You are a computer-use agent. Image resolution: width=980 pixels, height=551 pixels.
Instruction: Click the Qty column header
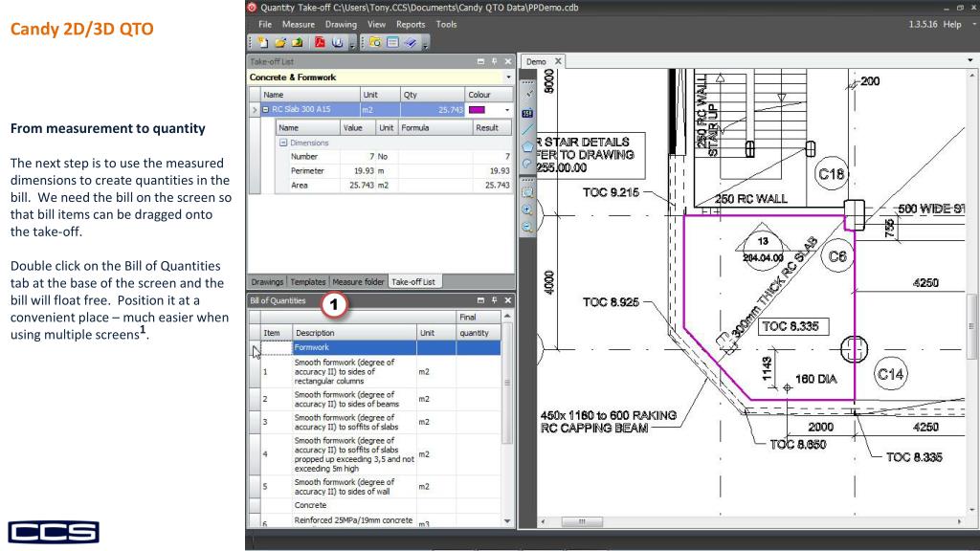(x=433, y=95)
